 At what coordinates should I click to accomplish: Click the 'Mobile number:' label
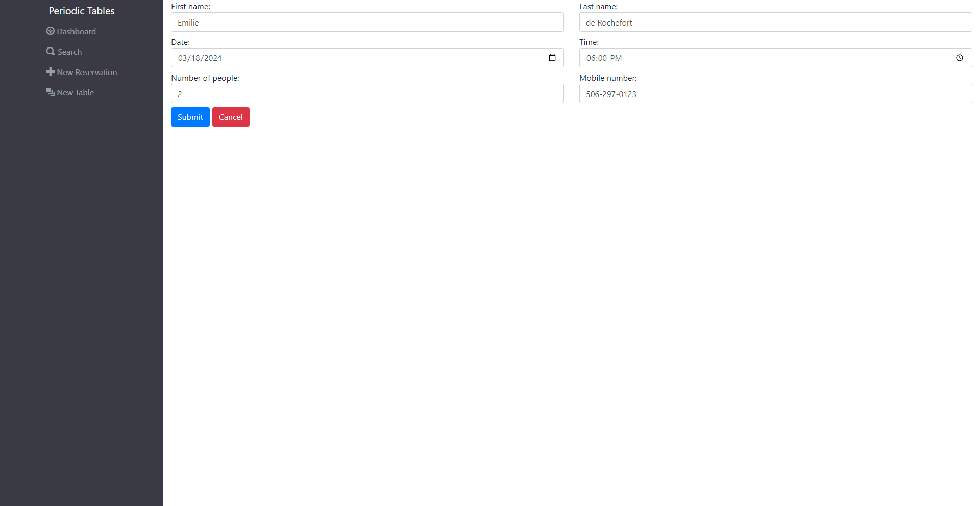608,78
